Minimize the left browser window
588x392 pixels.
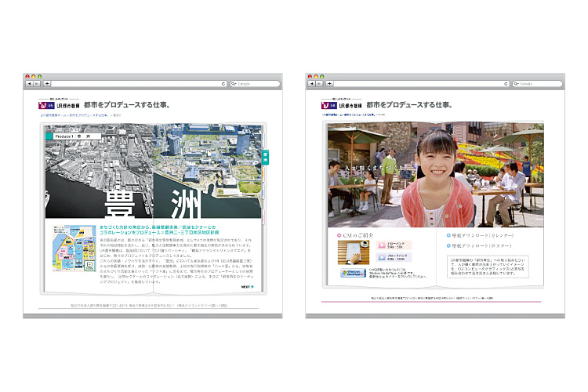tap(34, 77)
